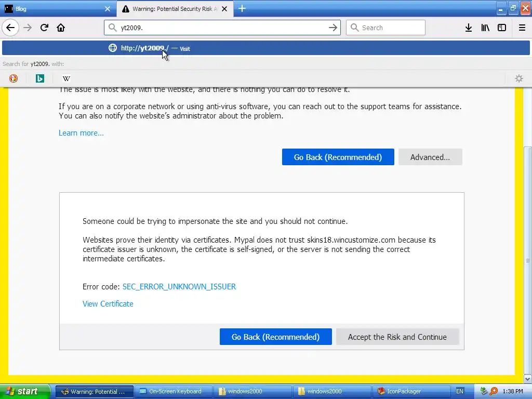Open the hamburger application menu
This screenshot has height=399, width=532.
coord(522,28)
